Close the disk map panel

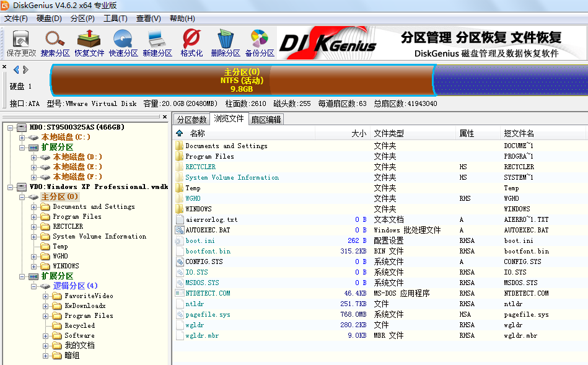4,67
